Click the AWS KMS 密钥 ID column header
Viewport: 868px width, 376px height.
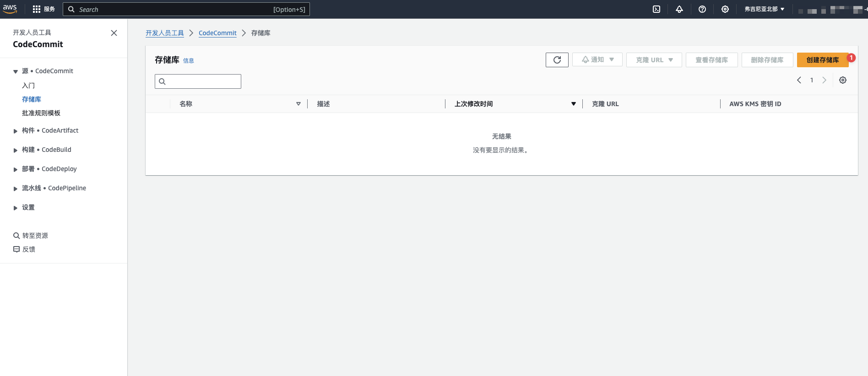755,104
